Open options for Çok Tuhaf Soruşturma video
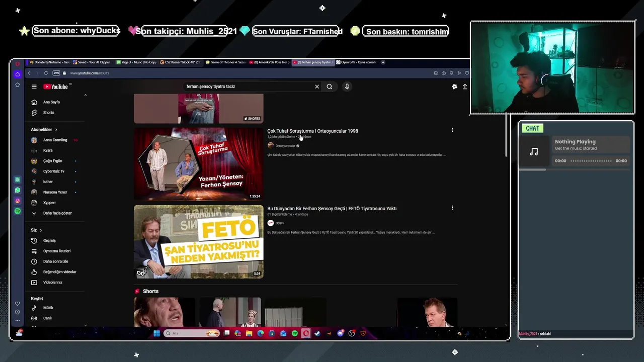Screen dimensions: 644x362 [x=452, y=130]
